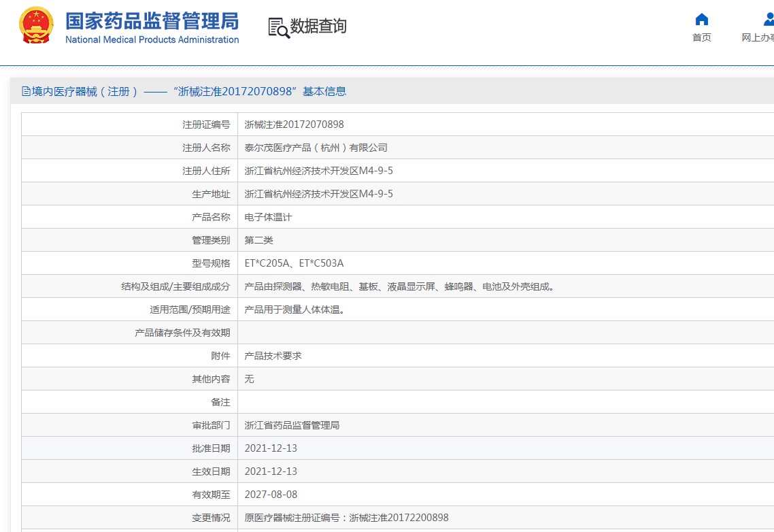Image resolution: width=774 pixels, height=532 pixels.
Task: Click National Medical Products Administration text
Action: click(152, 39)
